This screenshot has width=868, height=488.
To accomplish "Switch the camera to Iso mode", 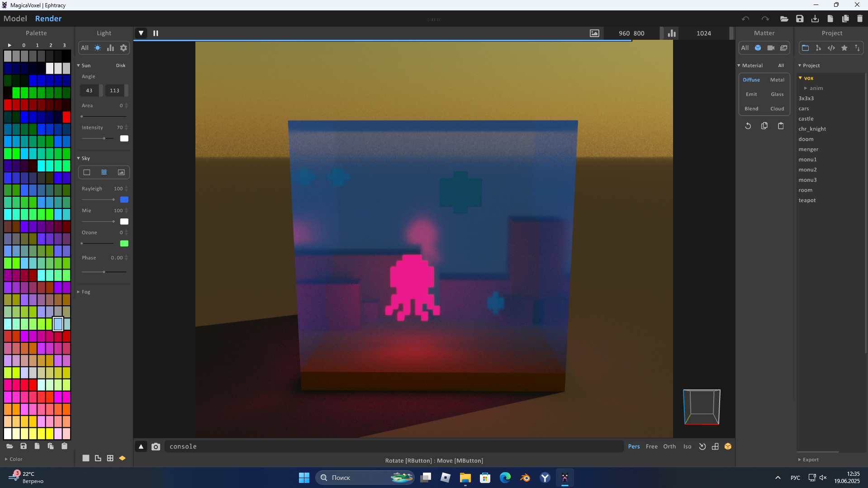I will [687, 446].
